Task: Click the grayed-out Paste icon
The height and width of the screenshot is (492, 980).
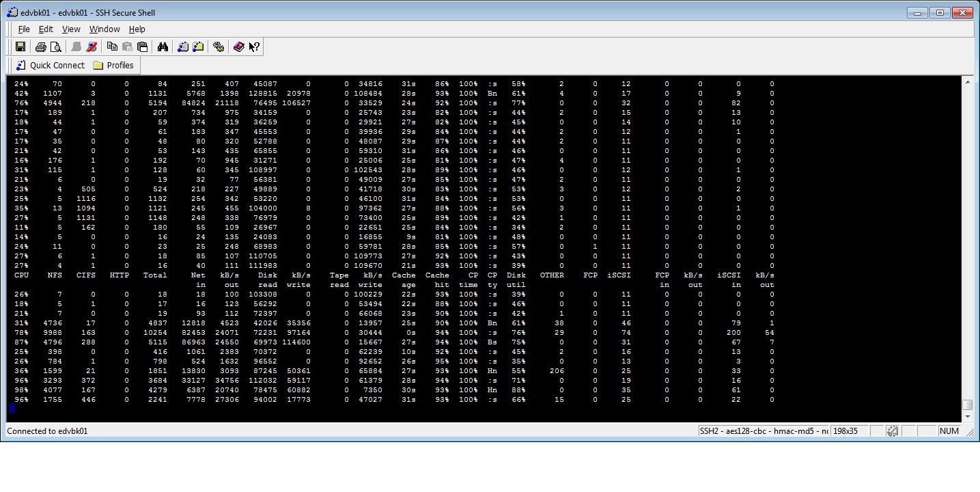Action: [127, 47]
